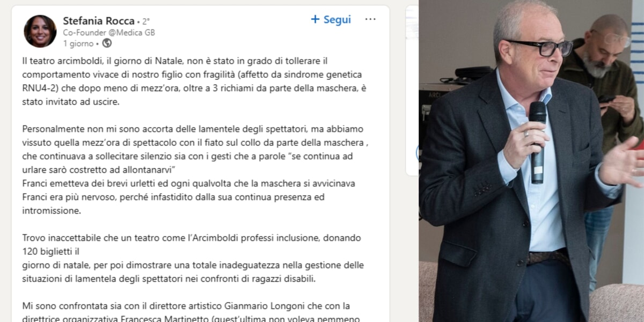Image resolution: width=644 pixels, height=322 pixels.
Task: Click the Stefania Rocca author name
Action: (x=99, y=21)
